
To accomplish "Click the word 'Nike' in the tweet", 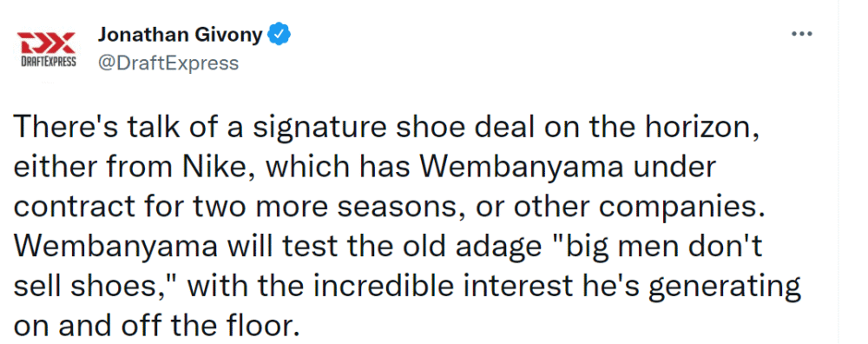I will click(x=220, y=167).
